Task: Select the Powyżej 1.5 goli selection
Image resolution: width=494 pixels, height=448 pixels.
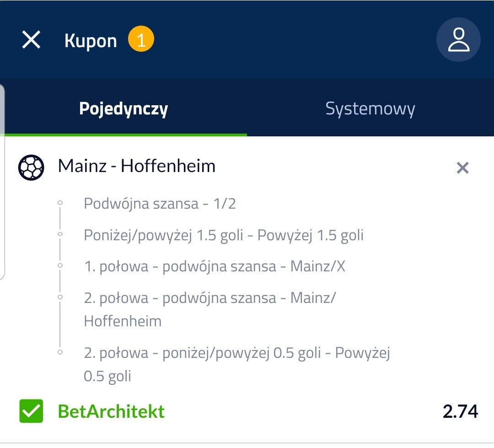Action: tap(224, 235)
